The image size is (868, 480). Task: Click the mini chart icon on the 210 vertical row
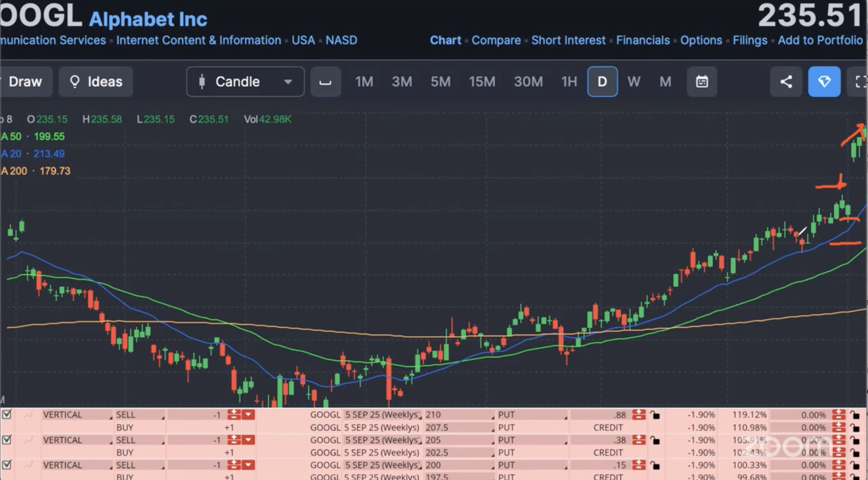28,415
